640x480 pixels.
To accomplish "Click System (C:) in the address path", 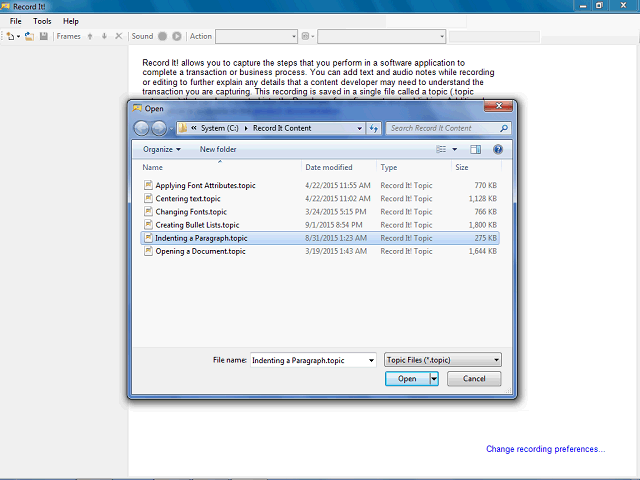I will pos(220,128).
